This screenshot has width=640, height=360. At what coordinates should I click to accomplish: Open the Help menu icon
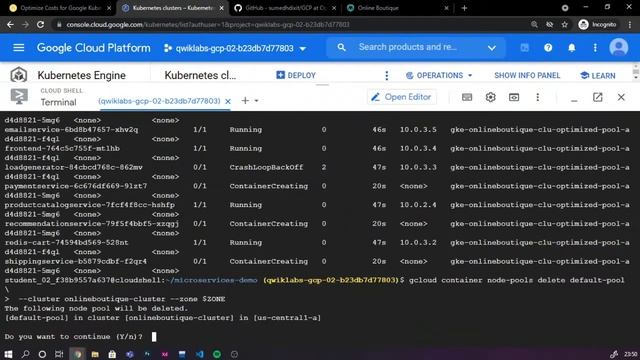pyautogui.click(x=548, y=48)
